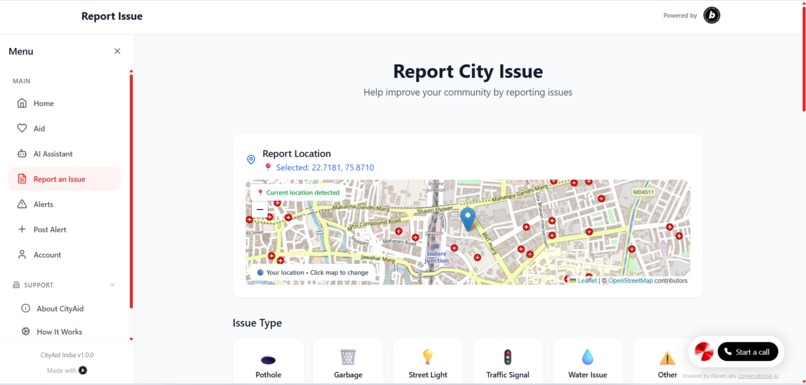The image size is (806, 385).
Task: Select Report an Issue menu item
Action: [x=64, y=179]
